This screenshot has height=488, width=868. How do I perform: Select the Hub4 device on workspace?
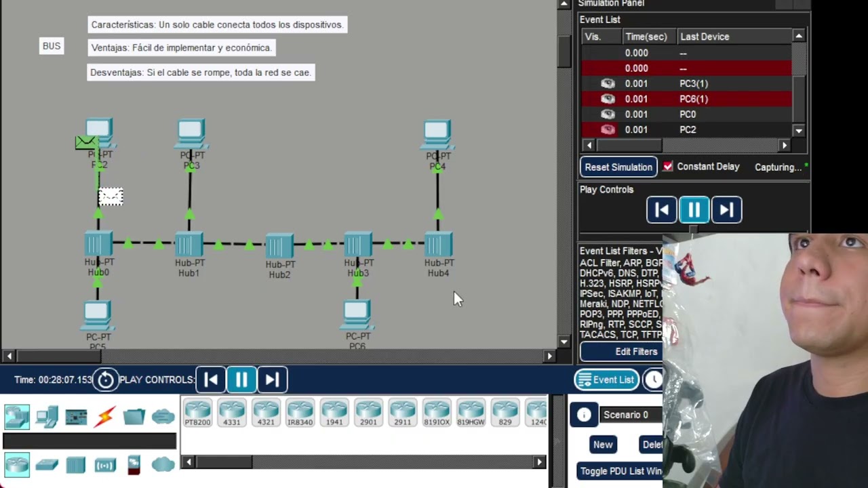coord(438,245)
